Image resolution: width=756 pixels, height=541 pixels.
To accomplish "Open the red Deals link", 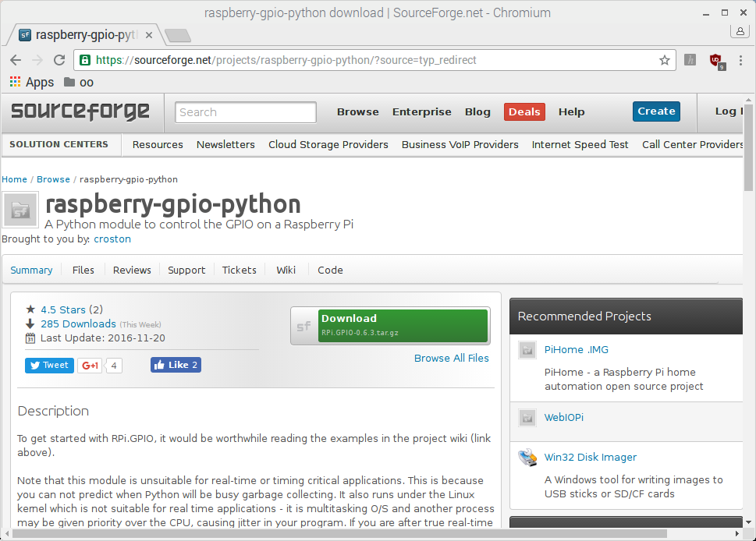I will (x=524, y=111).
